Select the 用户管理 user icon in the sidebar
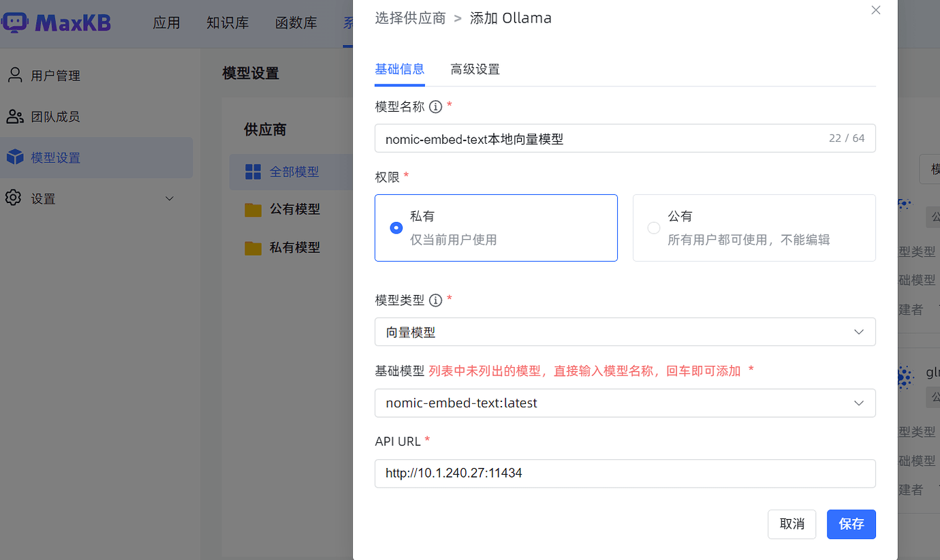This screenshot has width=940, height=560. tap(15, 75)
